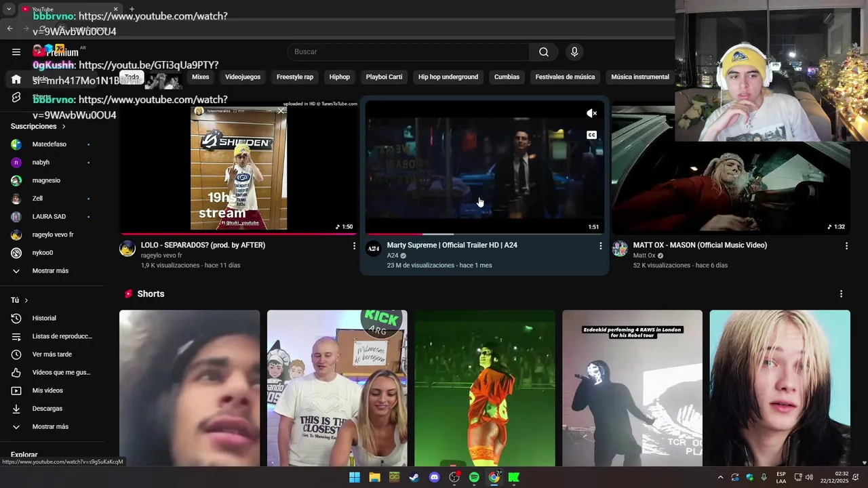Open options menu for Marty Supreme trailer
Viewport: 868px width, 488px height.
coord(600,246)
